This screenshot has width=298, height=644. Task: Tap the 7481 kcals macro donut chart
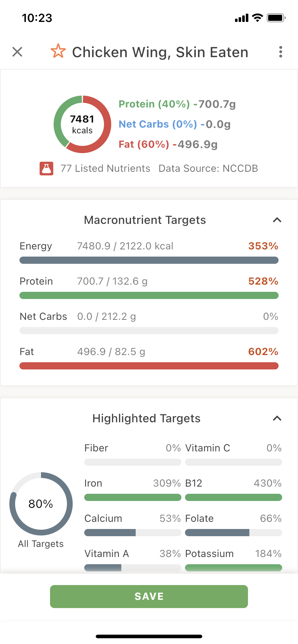tap(82, 124)
